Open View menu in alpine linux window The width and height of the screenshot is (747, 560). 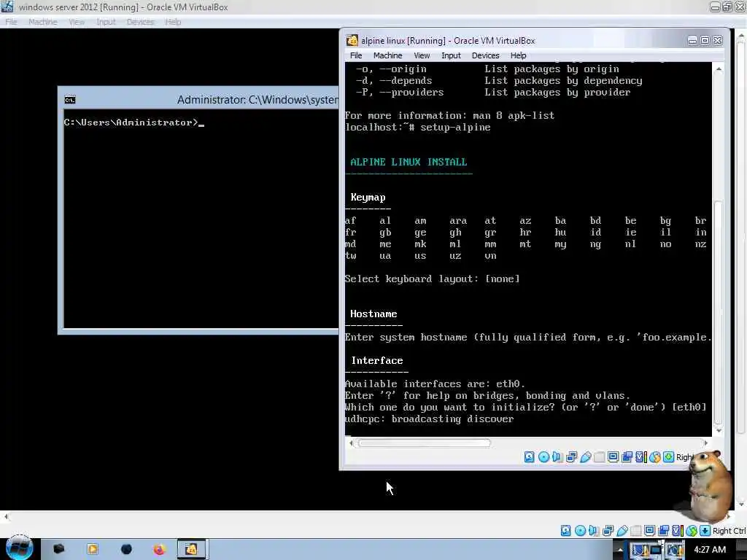pyautogui.click(x=422, y=55)
